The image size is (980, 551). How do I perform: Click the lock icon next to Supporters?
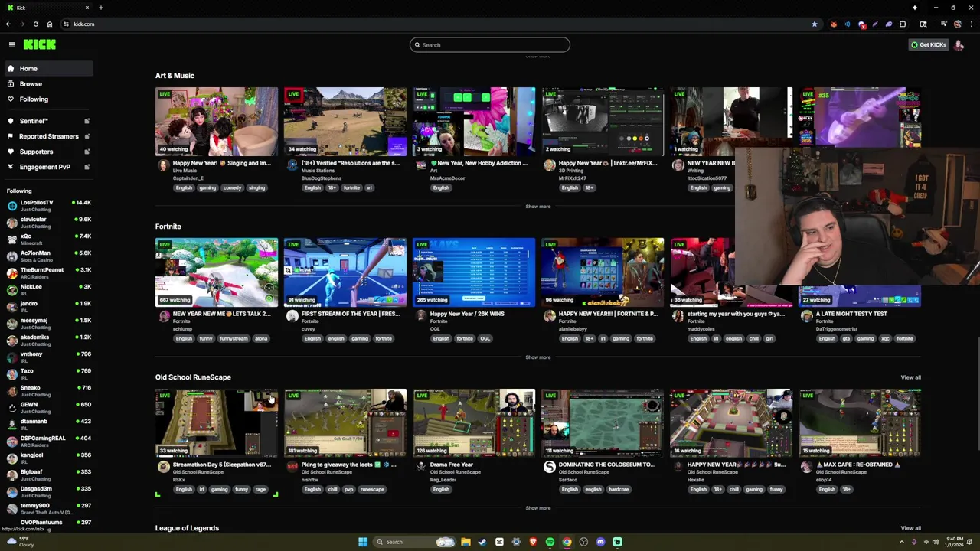tap(87, 152)
